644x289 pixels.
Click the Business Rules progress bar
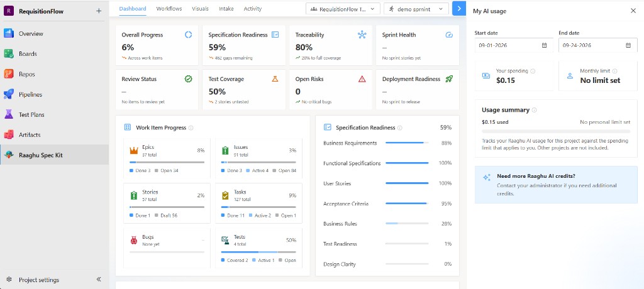[407, 224]
